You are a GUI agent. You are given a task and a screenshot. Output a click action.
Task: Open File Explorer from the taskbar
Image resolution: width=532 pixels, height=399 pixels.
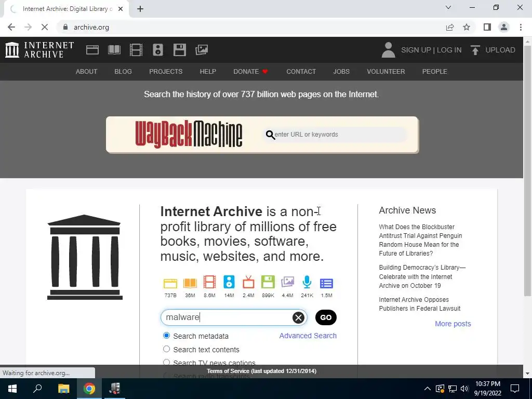pos(63,389)
